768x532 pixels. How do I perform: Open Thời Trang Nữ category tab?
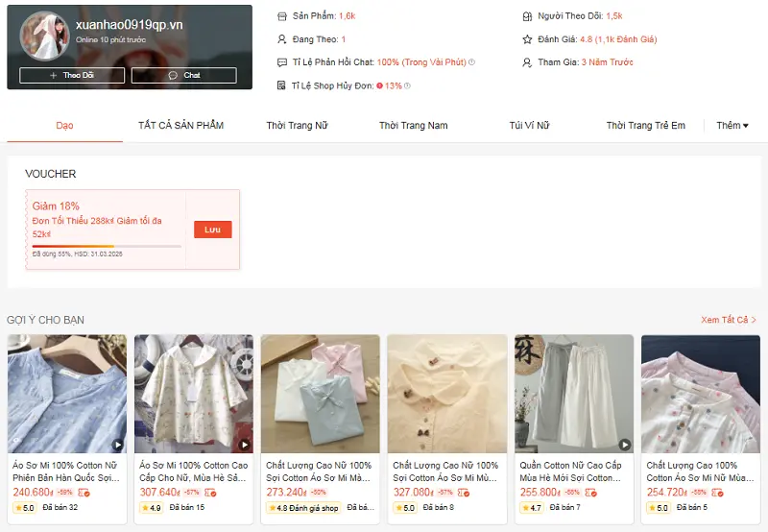pyautogui.click(x=297, y=126)
